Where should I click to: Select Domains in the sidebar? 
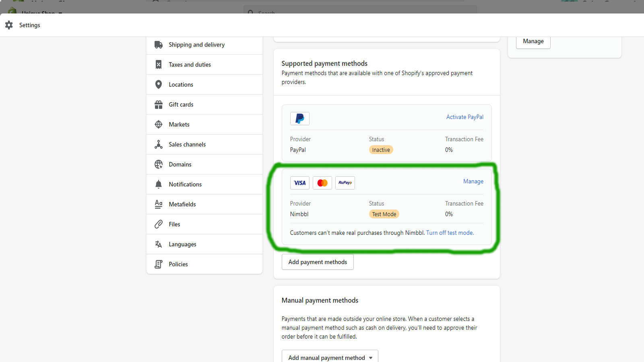point(204,164)
